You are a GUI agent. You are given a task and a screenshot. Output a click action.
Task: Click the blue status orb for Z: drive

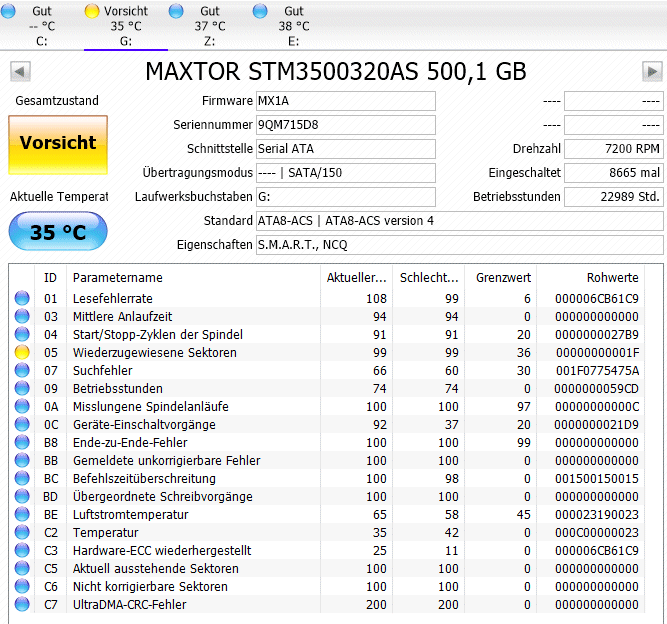176,11
